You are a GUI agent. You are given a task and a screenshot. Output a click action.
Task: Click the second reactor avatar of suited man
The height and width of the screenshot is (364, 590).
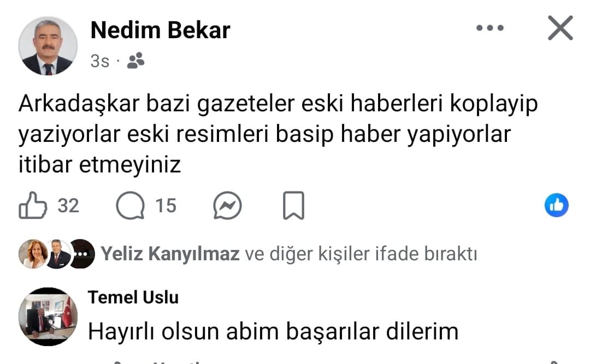point(57,254)
